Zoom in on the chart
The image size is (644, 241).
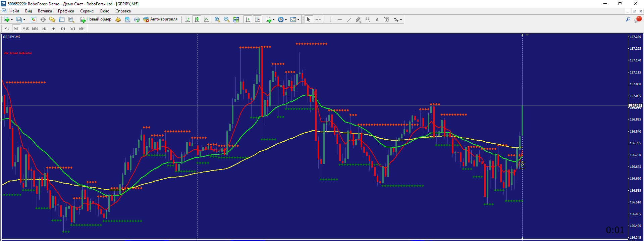click(217, 19)
